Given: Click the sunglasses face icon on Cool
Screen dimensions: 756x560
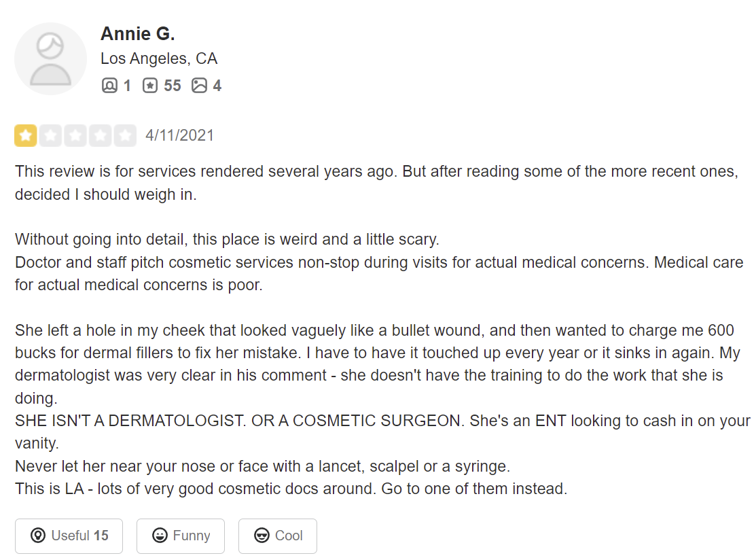Looking at the screenshot, I should pyautogui.click(x=262, y=536).
